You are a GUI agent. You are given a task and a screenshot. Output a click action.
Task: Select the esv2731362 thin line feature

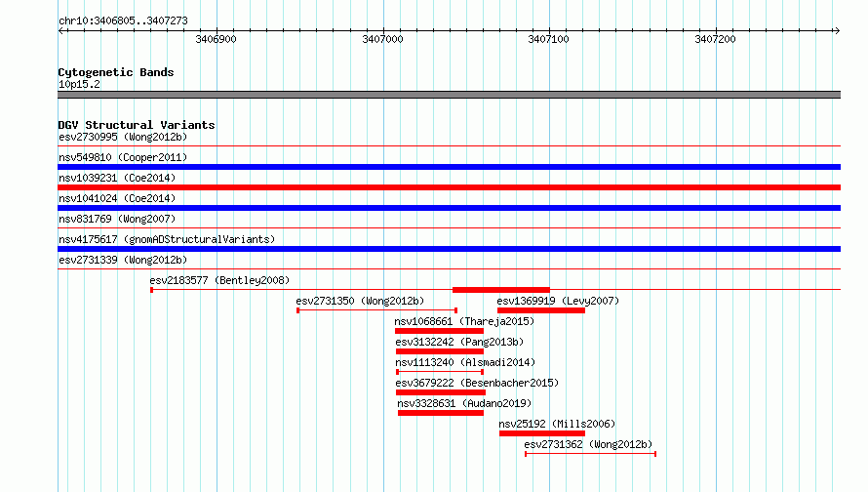coord(591,454)
